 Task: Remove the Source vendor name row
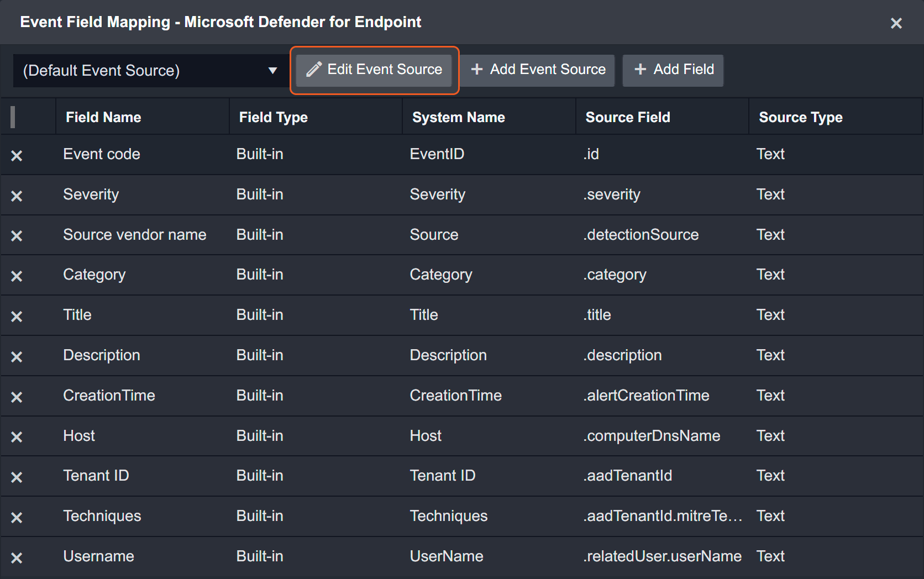click(17, 236)
